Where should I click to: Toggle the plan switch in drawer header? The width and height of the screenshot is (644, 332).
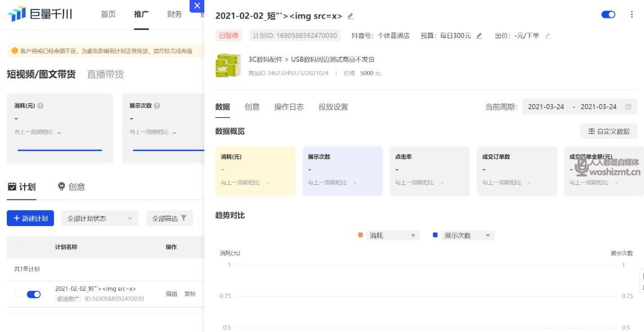click(x=608, y=15)
